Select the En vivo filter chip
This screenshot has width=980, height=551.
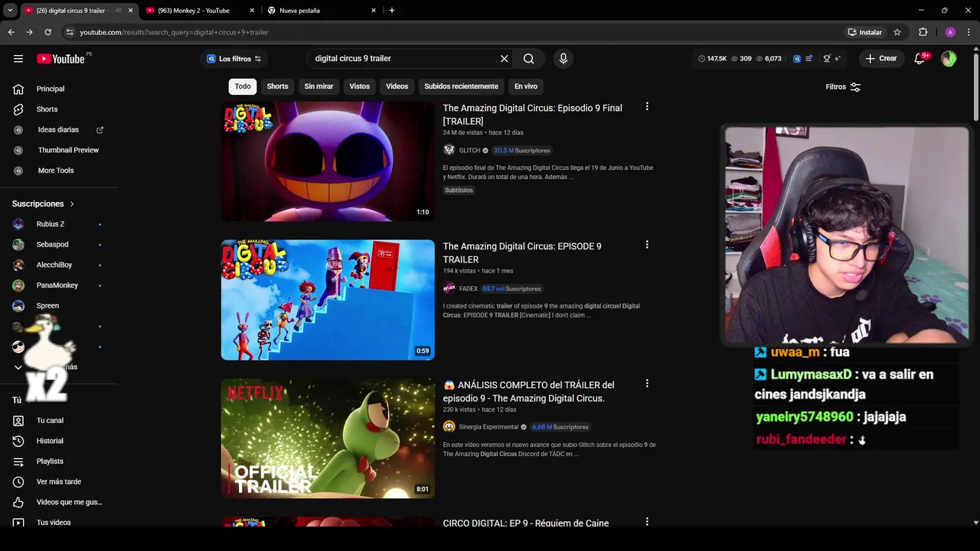525,86
